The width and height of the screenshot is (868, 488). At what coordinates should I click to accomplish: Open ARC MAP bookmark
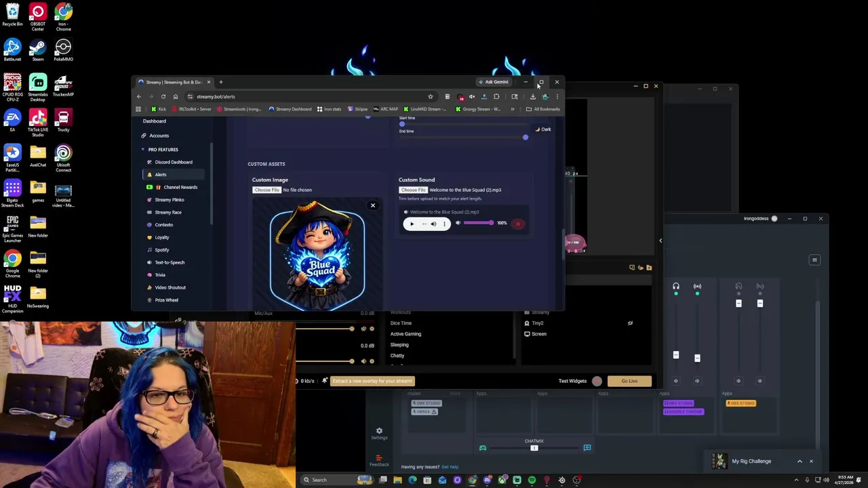coord(385,109)
